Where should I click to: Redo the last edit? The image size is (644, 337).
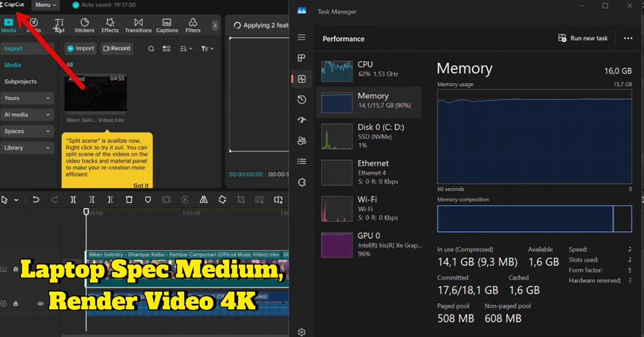[x=54, y=200]
